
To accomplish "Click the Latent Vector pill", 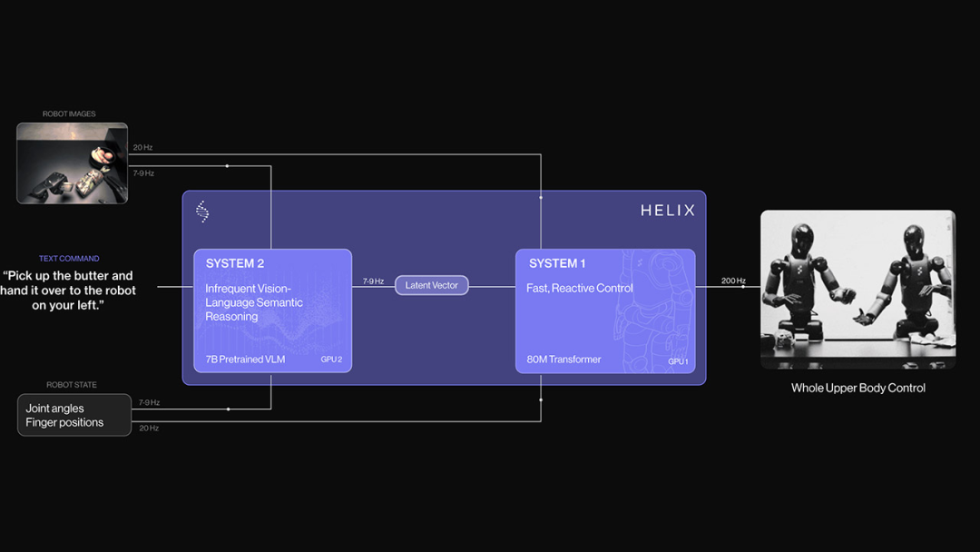I will pyautogui.click(x=432, y=285).
